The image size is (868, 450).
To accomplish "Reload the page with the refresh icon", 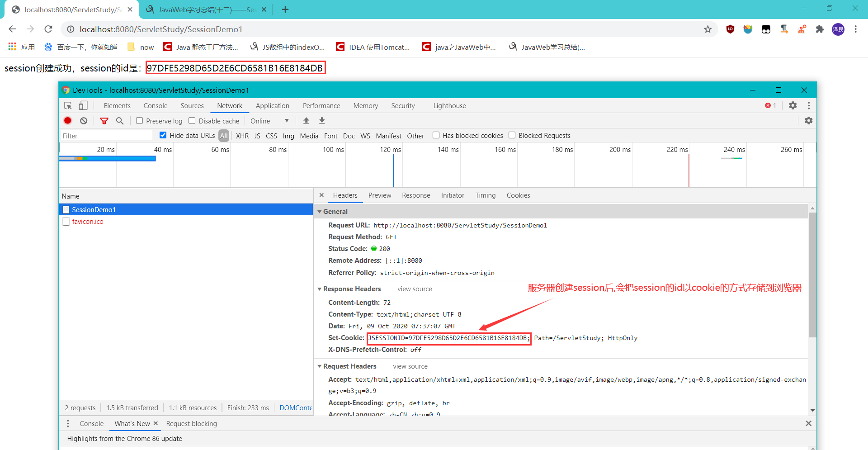I will click(48, 29).
